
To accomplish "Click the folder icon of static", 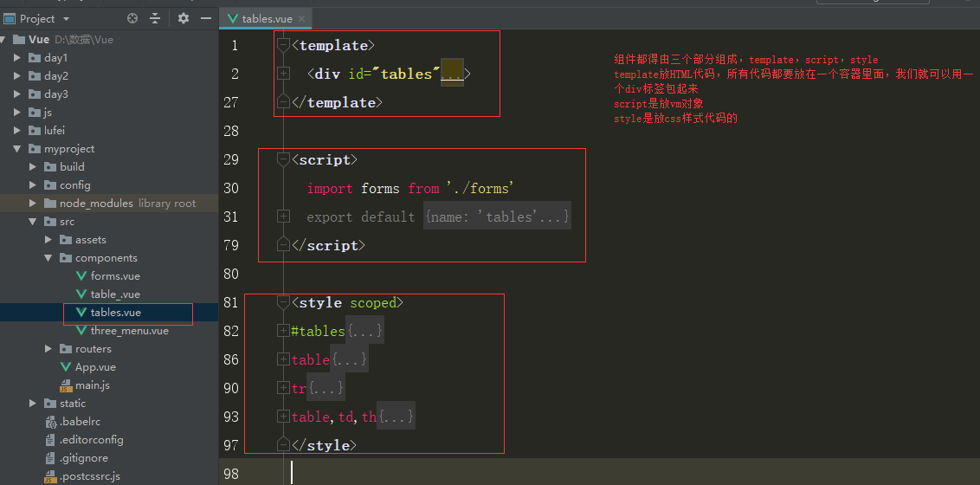I will [x=50, y=403].
